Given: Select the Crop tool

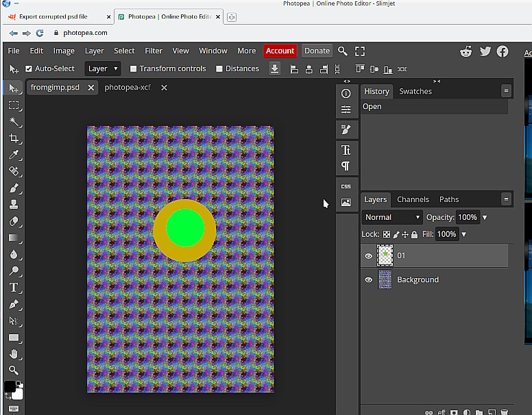Looking at the screenshot, I should click(x=13, y=138).
